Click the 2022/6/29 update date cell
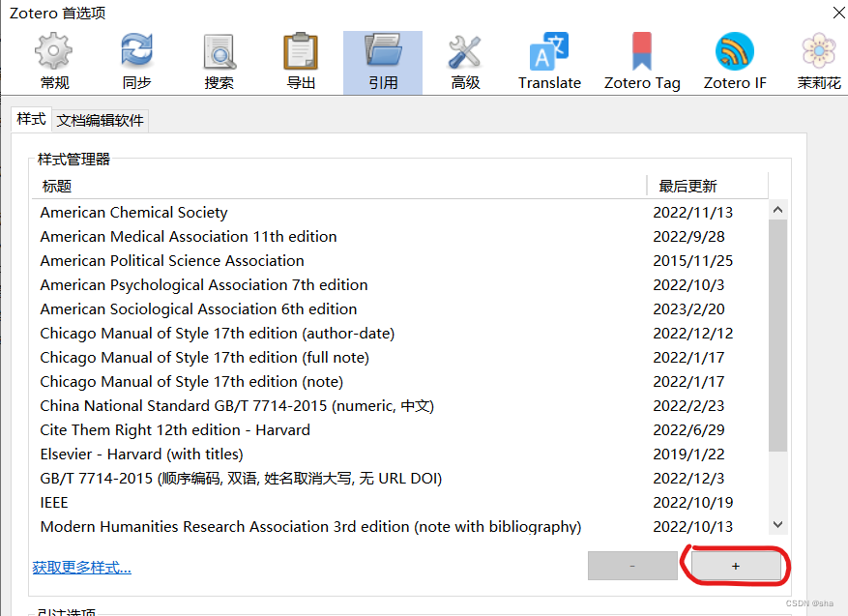This screenshot has height=616, width=848. coord(688,430)
